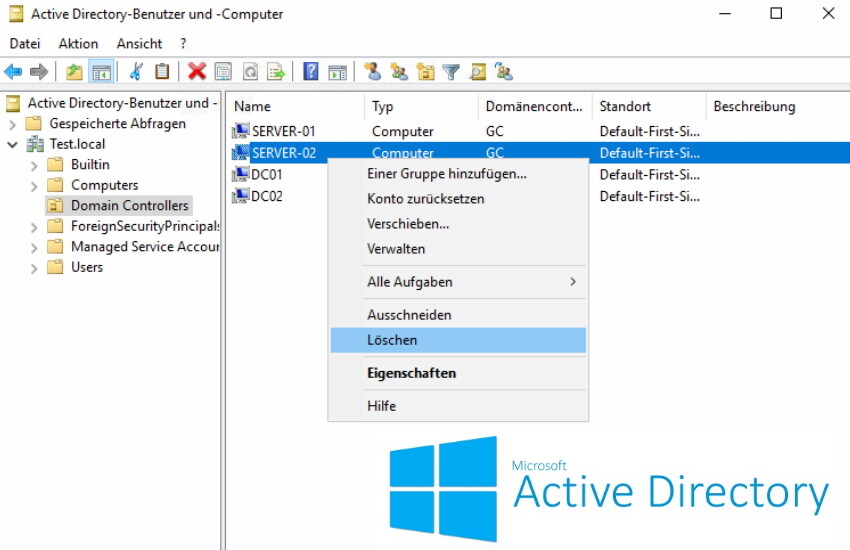Open the Ansicht menu
Image resolution: width=850 pixels, height=550 pixels.
(x=139, y=43)
